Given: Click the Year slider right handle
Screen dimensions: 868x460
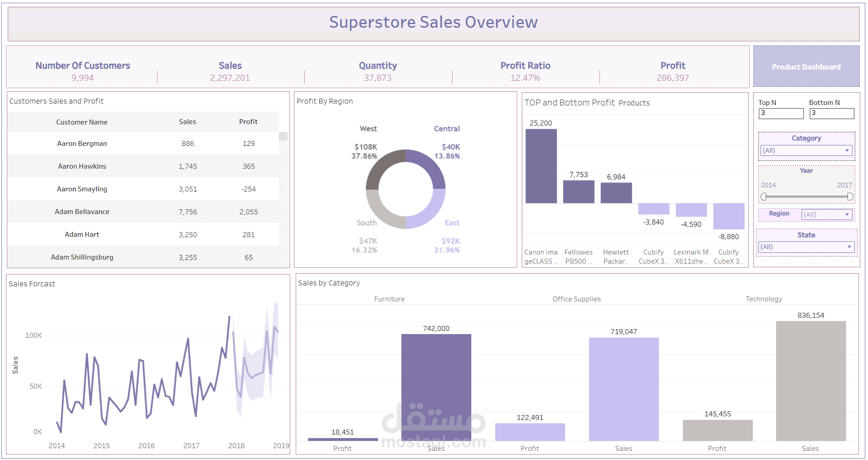Looking at the screenshot, I should [850, 196].
